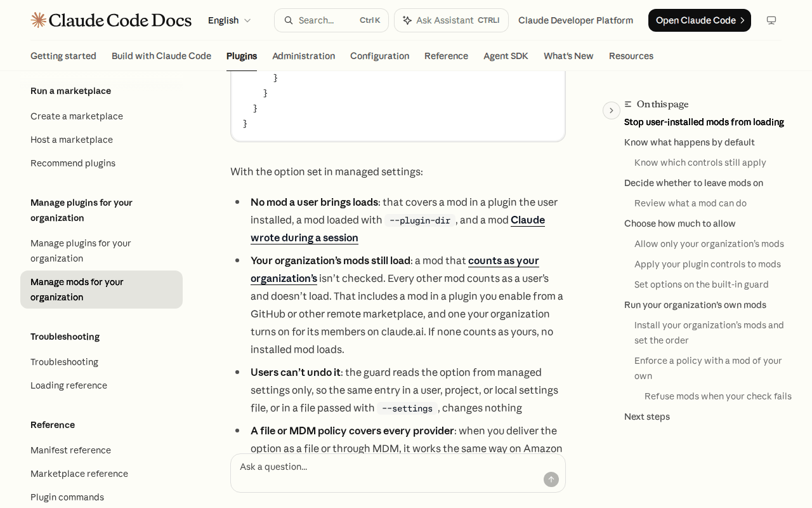Jump to Refuse mods when your check fails
Image resolution: width=812 pixels, height=508 pixels.
[718, 396]
